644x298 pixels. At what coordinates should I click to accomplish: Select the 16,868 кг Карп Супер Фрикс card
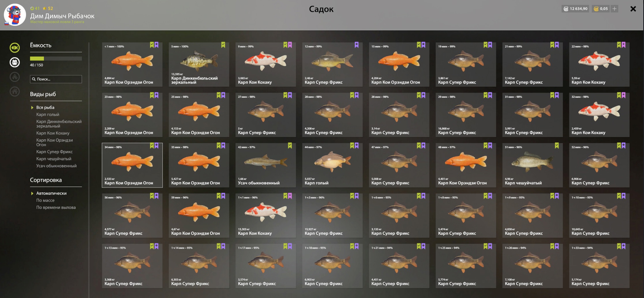click(466, 115)
